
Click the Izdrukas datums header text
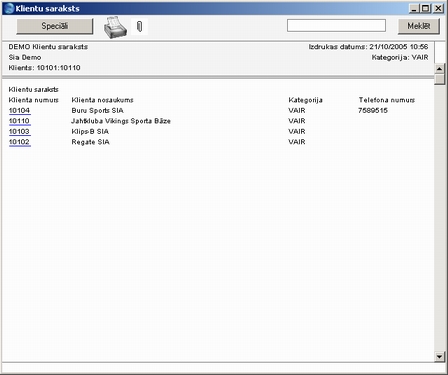click(368, 47)
